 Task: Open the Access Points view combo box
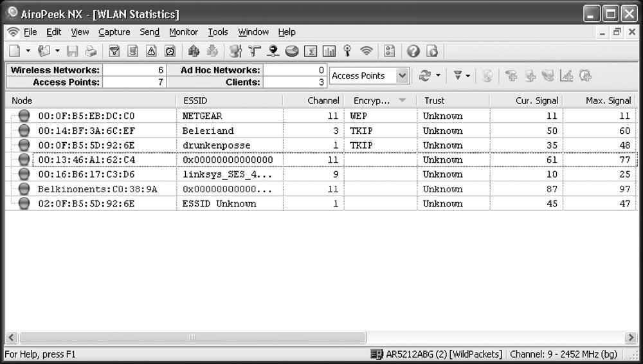point(369,76)
